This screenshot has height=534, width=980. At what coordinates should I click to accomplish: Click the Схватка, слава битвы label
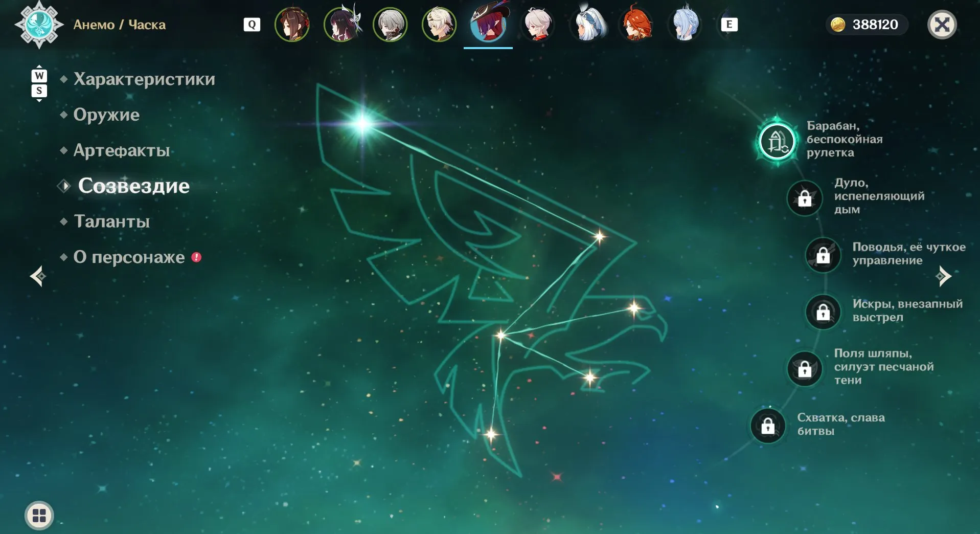[841, 424]
